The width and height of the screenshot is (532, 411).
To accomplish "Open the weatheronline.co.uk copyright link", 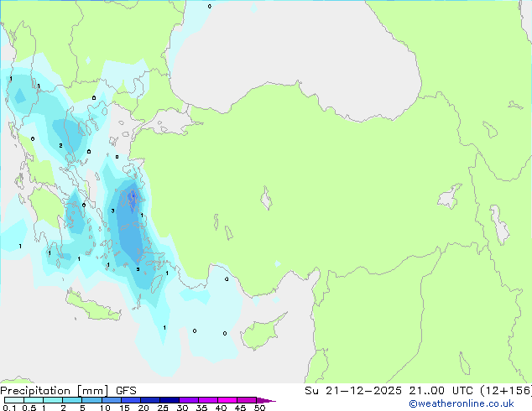I will coord(462,403).
